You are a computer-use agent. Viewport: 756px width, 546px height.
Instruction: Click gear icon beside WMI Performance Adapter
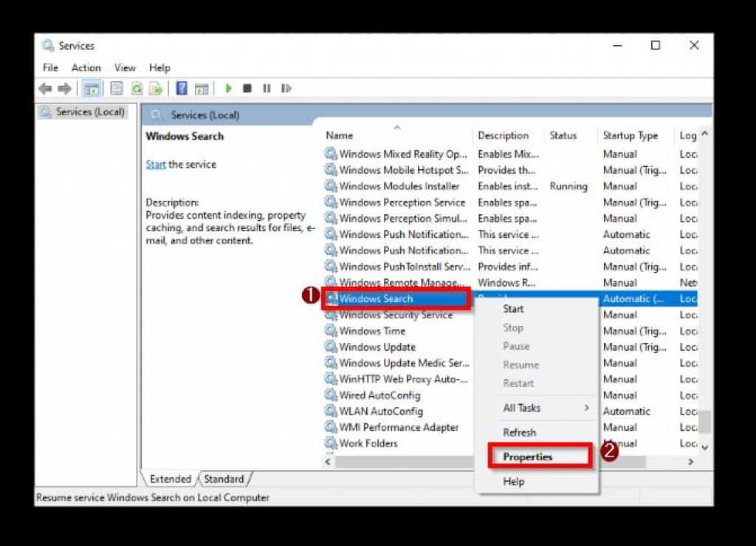[330, 427]
